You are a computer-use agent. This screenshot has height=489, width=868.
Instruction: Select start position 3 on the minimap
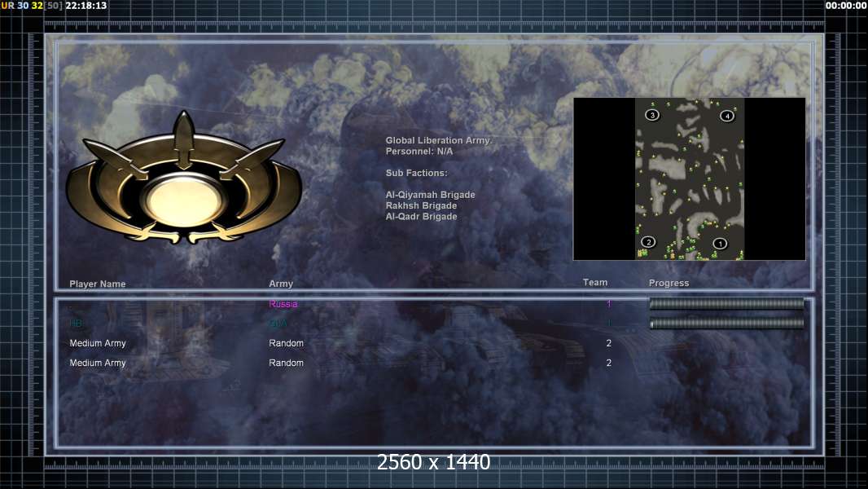[652, 115]
